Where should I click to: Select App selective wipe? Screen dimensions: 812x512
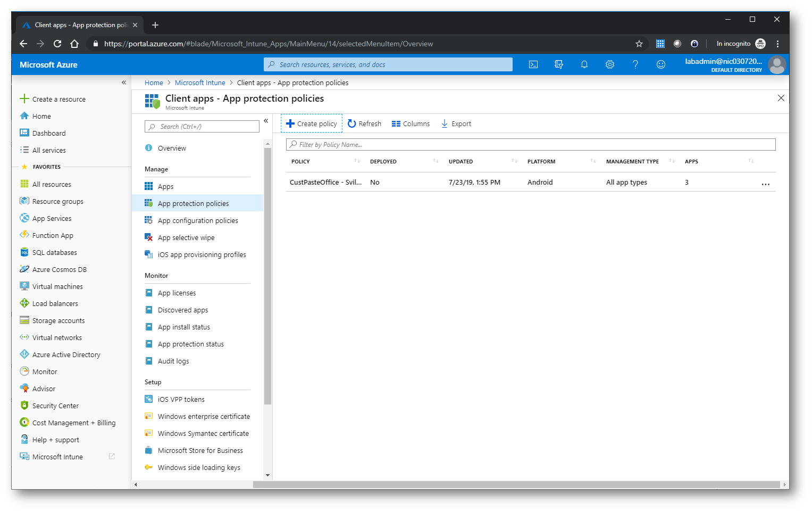tap(198, 237)
